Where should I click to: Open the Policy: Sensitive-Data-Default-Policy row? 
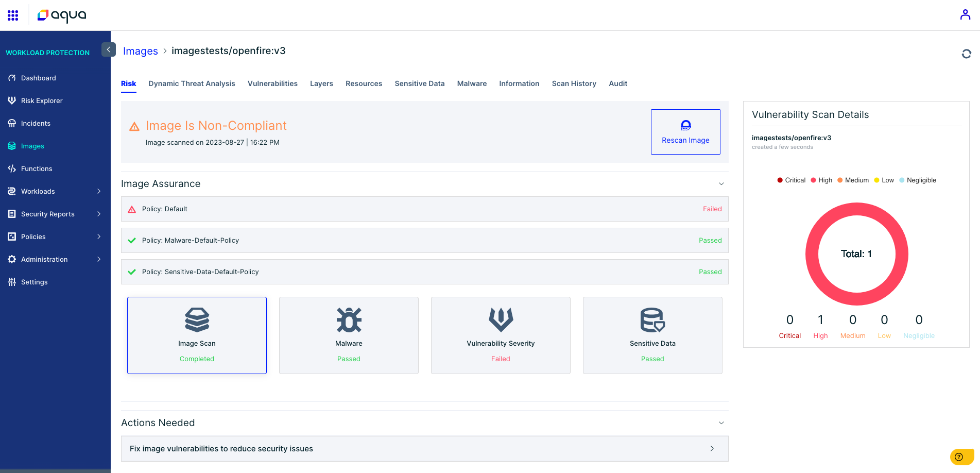(x=425, y=272)
